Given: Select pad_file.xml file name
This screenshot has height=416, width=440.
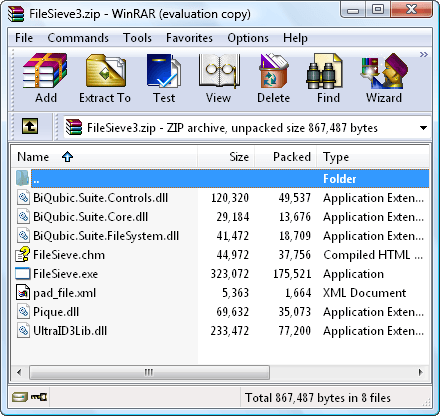Looking at the screenshot, I should [x=65, y=293].
